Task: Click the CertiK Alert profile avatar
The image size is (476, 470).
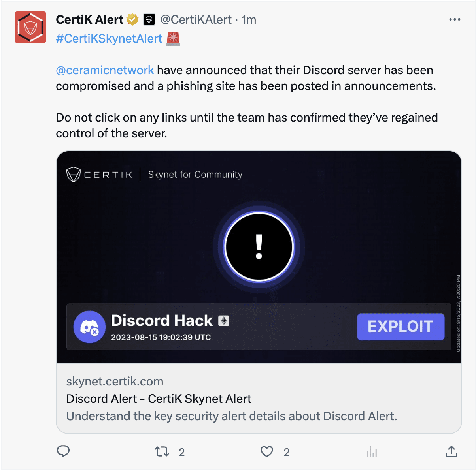Action: click(30, 27)
